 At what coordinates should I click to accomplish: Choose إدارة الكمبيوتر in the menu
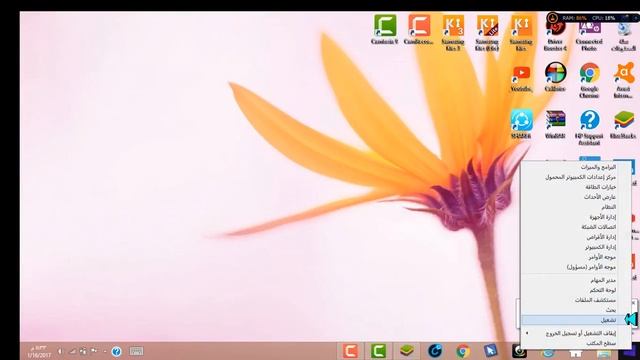tap(576, 247)
